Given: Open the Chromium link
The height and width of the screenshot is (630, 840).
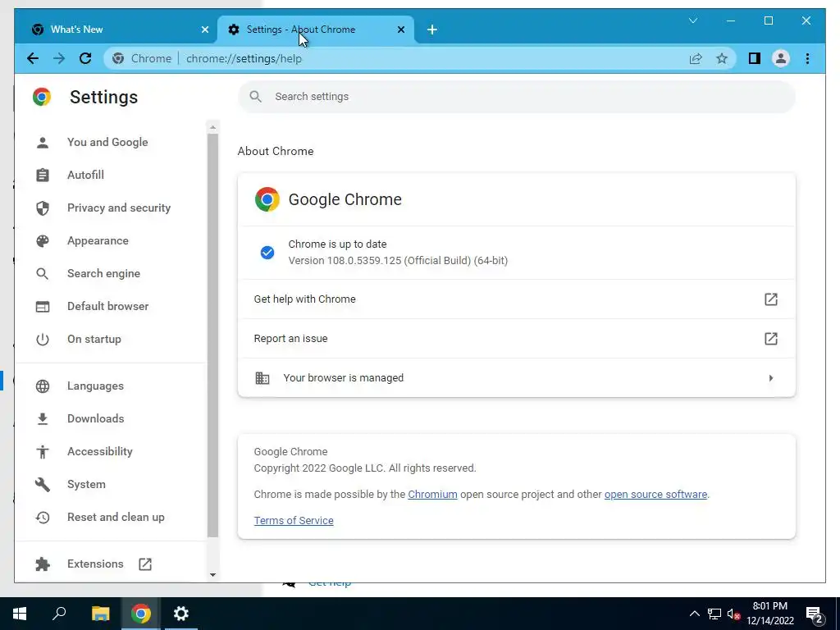Looking at the screenshot, I should point(432,495).
